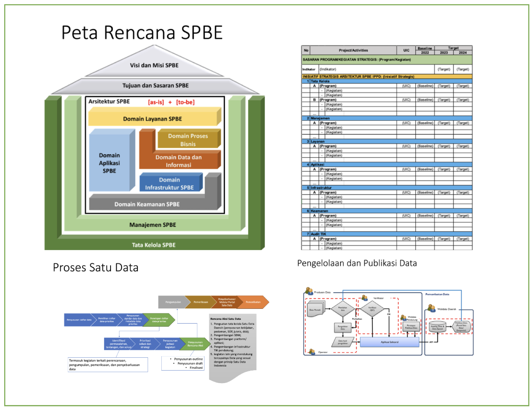Select the Verifikasi (QC) diamond shape

pyautogui.click(x=372, y=309)
